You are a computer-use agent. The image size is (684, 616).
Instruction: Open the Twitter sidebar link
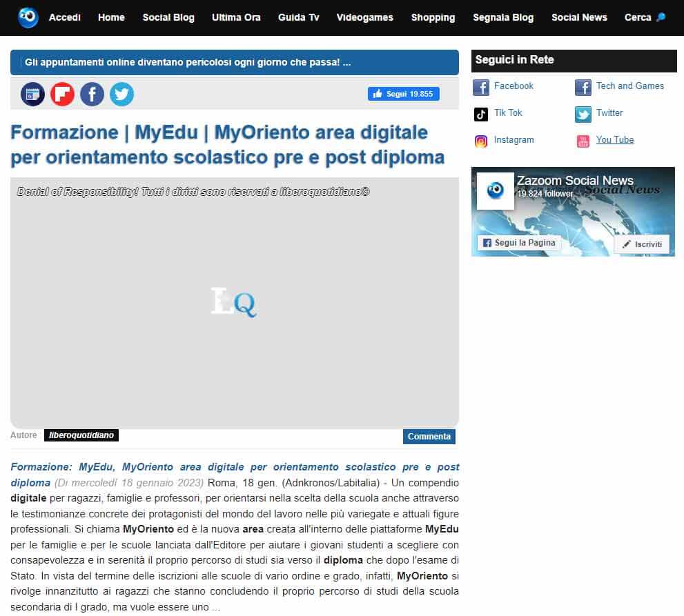pyautogui.click(x=609, y=113)
